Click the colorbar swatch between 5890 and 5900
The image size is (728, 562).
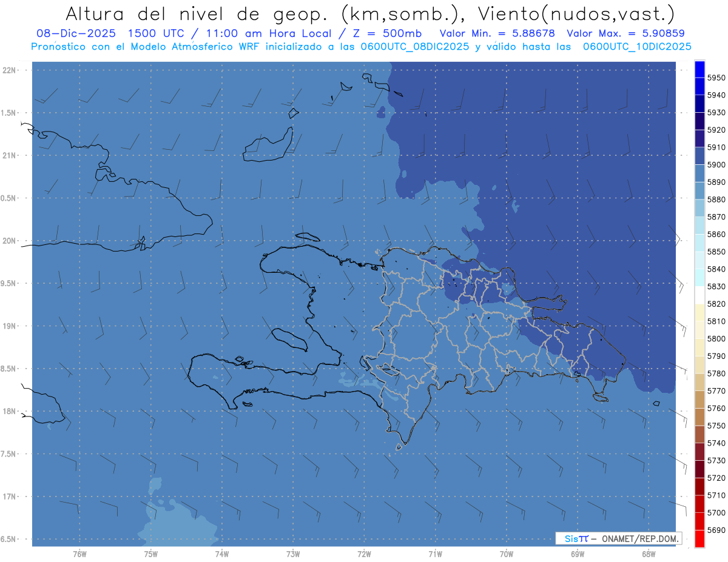pos(699,173)
